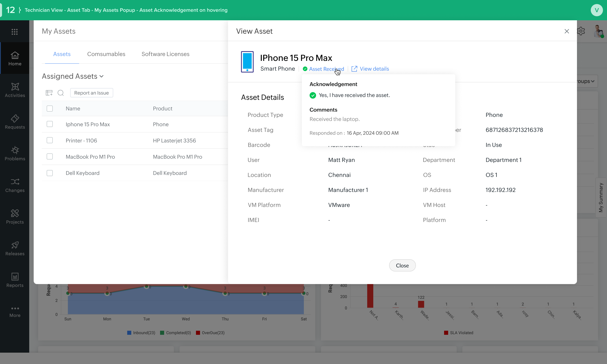Open the View details link
Screen dimensions: 607x364
coord(374,69)
